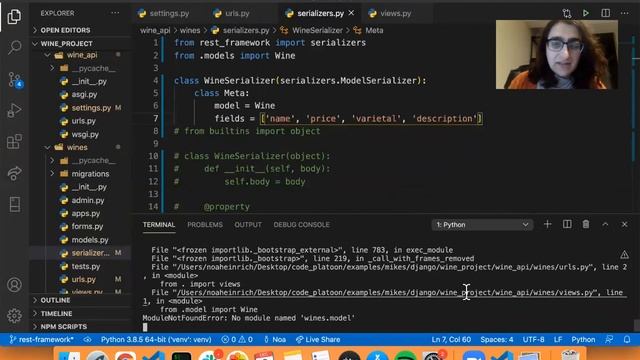The height and width of the screenshot is (360, 640).
Task: Click line number 9 in the gutter
Action: [x=156, y=144]
